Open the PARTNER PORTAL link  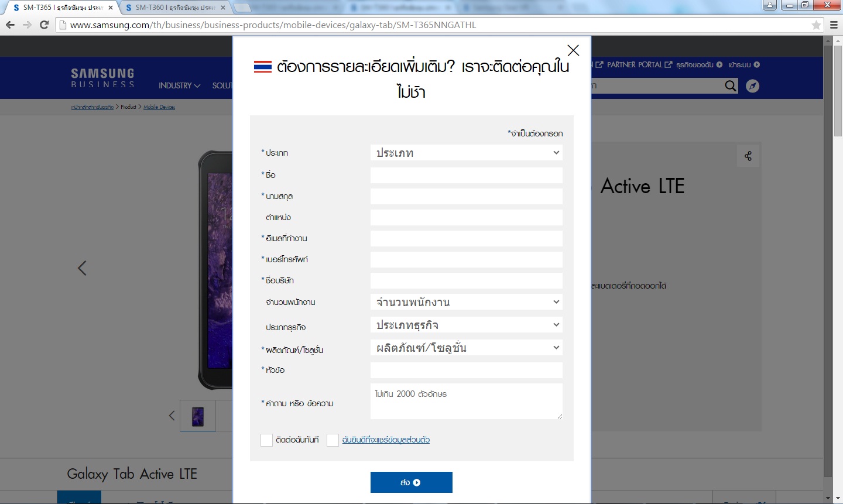pos(639,64)
